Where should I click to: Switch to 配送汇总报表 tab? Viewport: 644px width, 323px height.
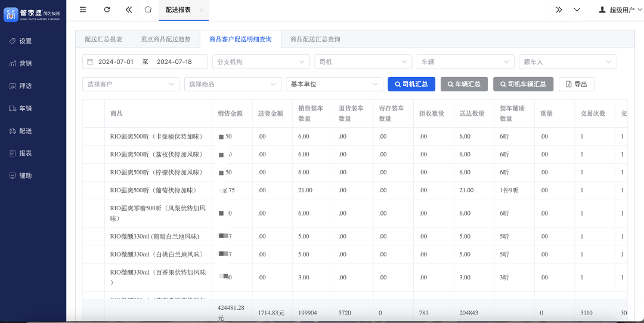coord(104,39)
